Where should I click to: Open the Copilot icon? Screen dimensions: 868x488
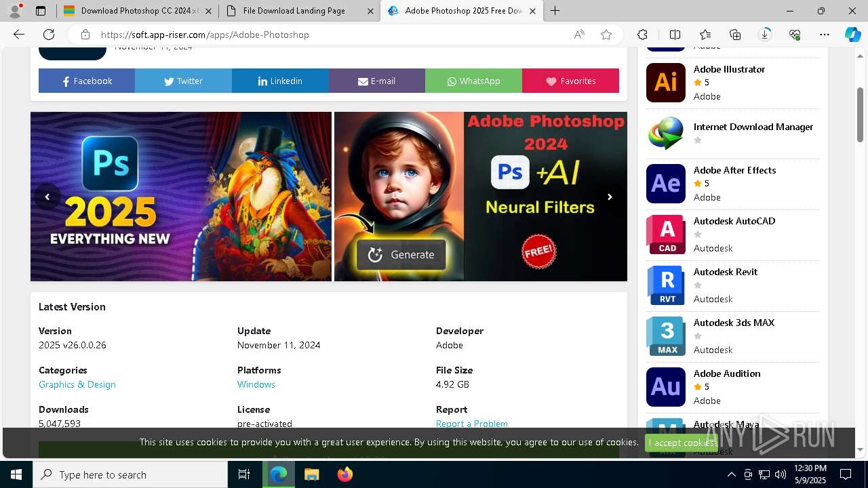[852, 35]
